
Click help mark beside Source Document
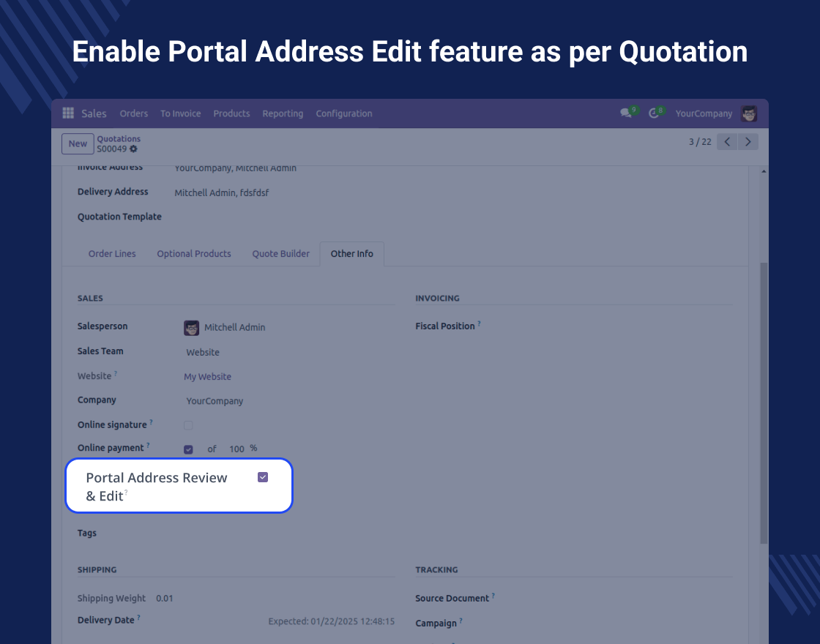point(493,596)
